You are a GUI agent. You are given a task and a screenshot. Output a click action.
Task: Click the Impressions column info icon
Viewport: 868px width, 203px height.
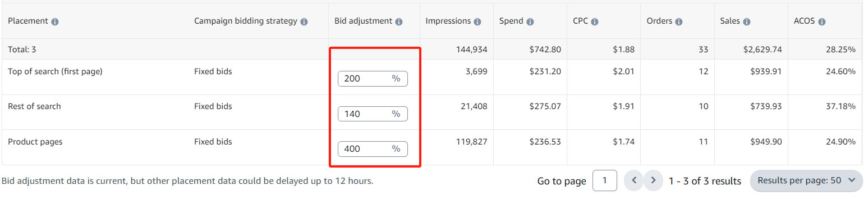click(x=477, y=22)
